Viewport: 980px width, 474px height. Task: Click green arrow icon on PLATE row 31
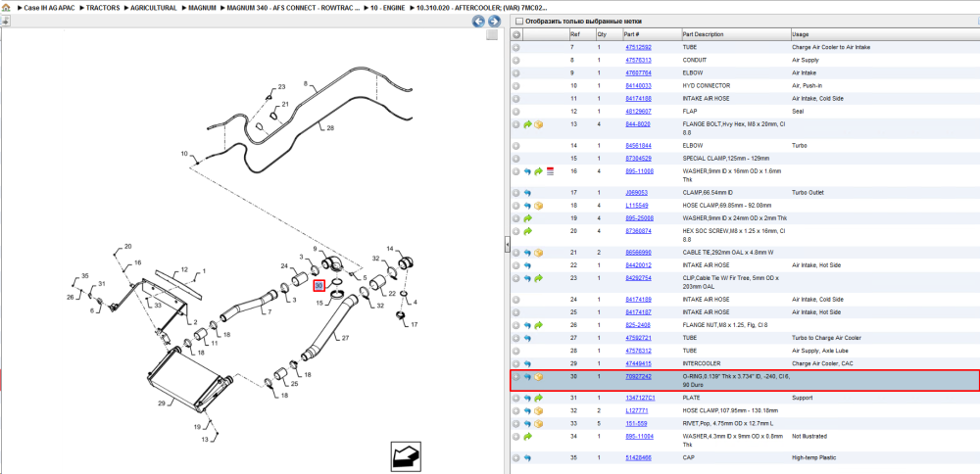pos(538,398)
